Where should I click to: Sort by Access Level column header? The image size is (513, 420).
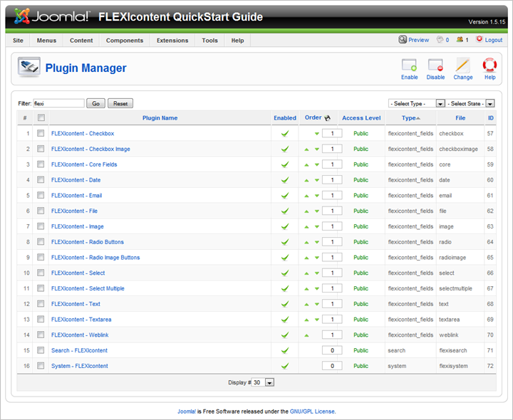(361, 118)
